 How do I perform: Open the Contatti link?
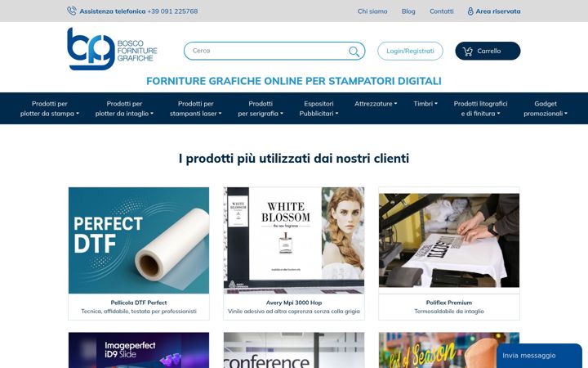pyautogui.click(x=441, y=11)
